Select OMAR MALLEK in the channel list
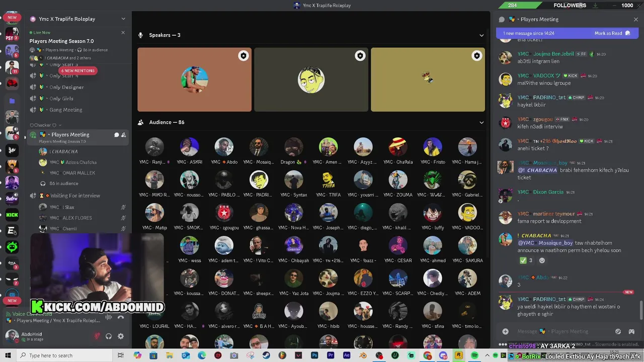Screen dimensions: 644x362 pos(72,173)
